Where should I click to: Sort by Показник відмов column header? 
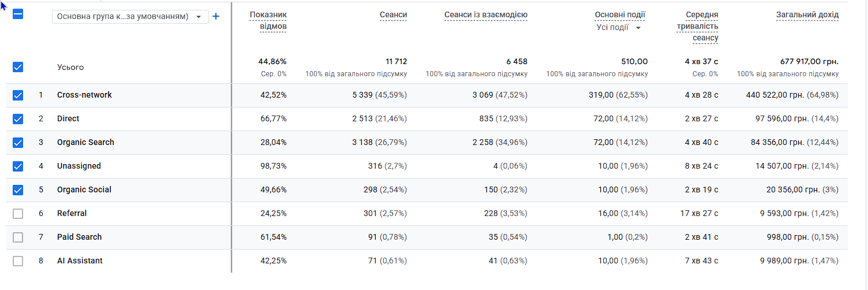point(268,20)
